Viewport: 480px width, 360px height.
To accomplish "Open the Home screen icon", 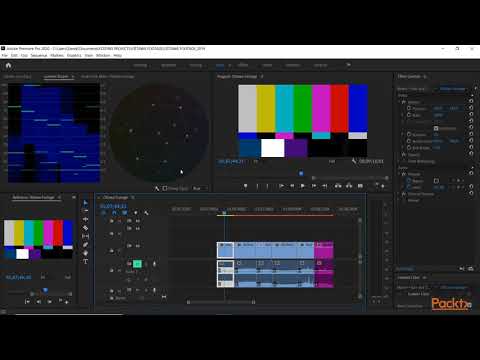I will pyautogui.click(x=8, y=65).
